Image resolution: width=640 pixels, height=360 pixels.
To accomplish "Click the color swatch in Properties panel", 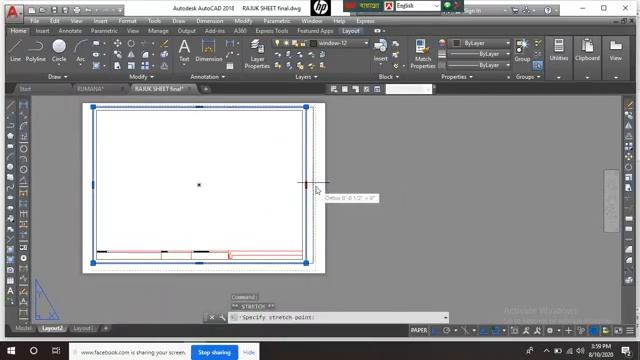I will [457, 43].
